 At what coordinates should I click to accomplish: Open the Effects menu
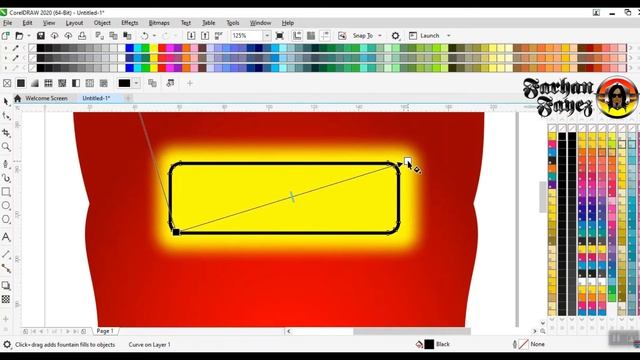[130, 23]
